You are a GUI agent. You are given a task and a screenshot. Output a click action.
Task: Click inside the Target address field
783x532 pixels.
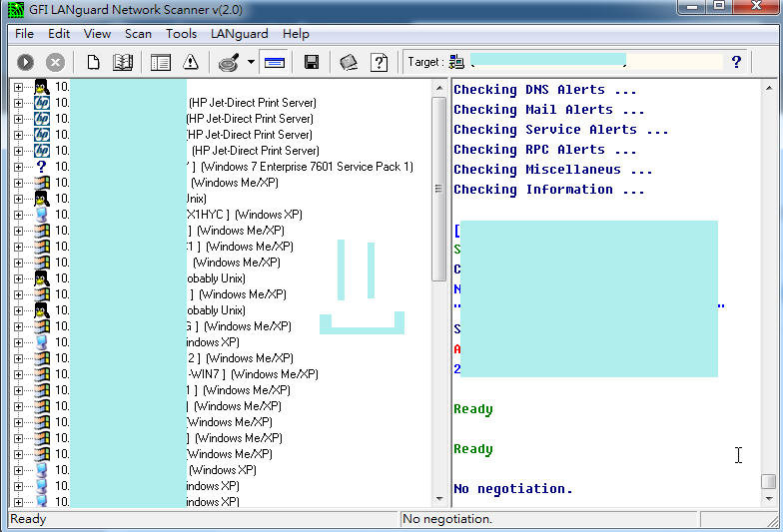(597, 62)
